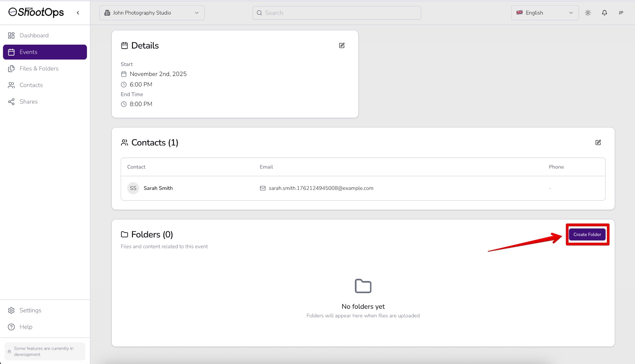This screenshot has height=364, width=635.
Task: Open John Photography Studio dropdown
Action: click(152, 13)
